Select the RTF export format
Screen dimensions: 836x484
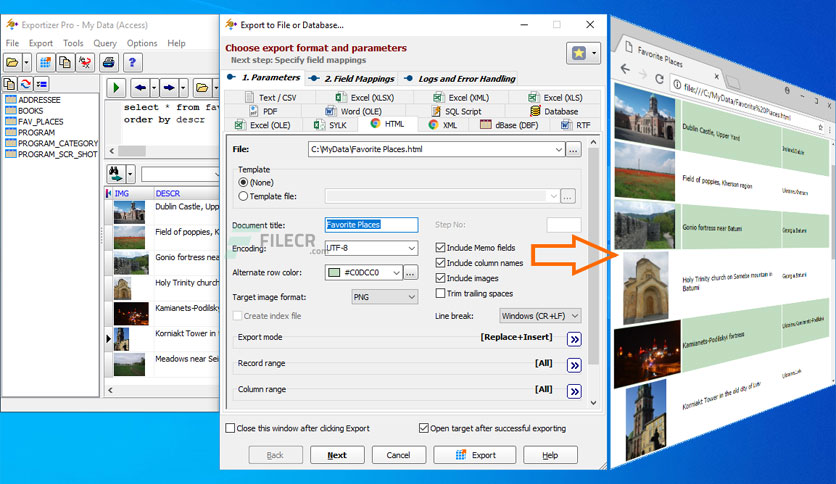point(576,125)
